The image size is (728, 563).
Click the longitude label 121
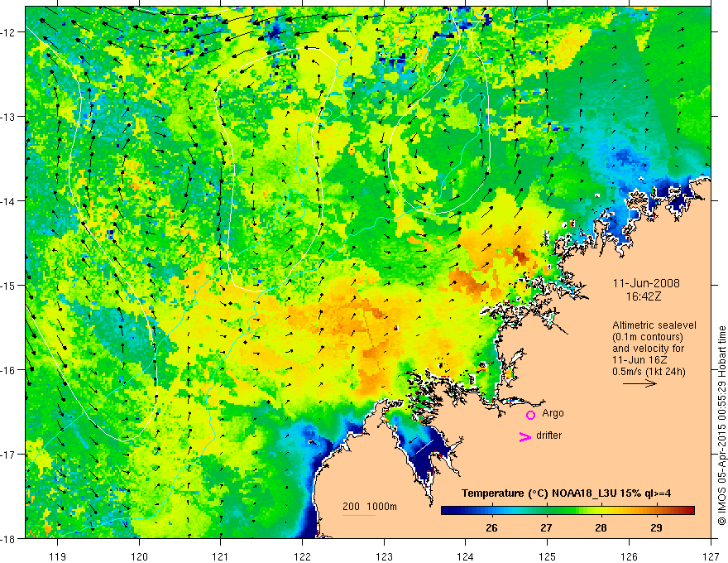(221, 556)
